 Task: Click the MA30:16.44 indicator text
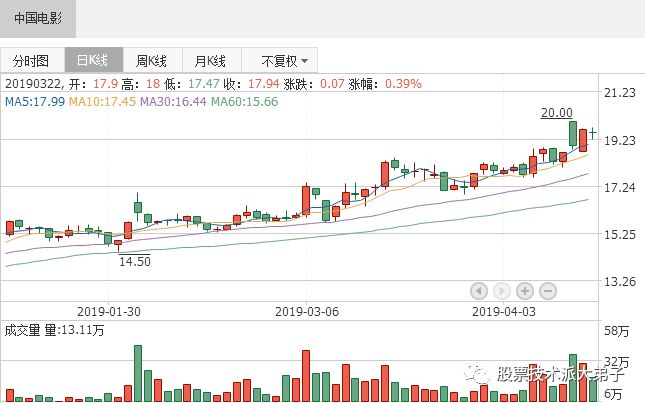click(173, 102)
